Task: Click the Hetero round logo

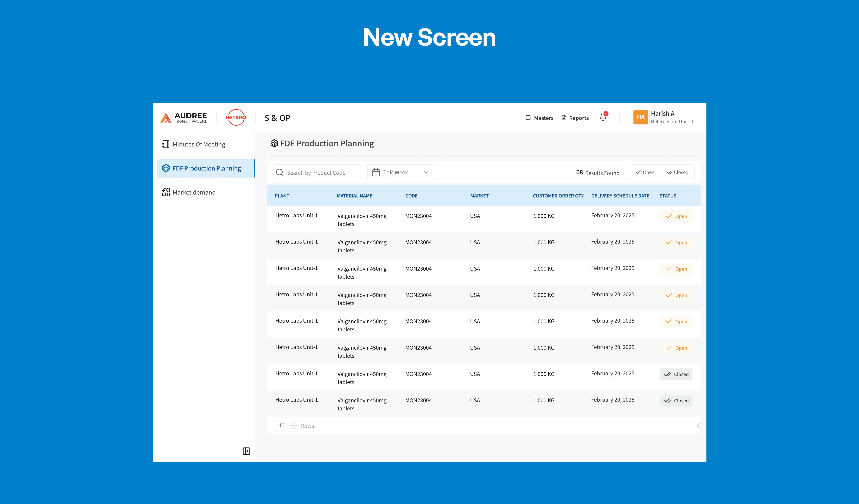Action: coord(236,118)
